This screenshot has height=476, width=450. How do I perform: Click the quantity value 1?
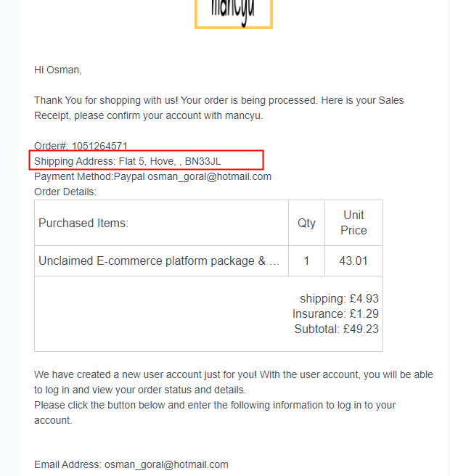pos(306,260)
